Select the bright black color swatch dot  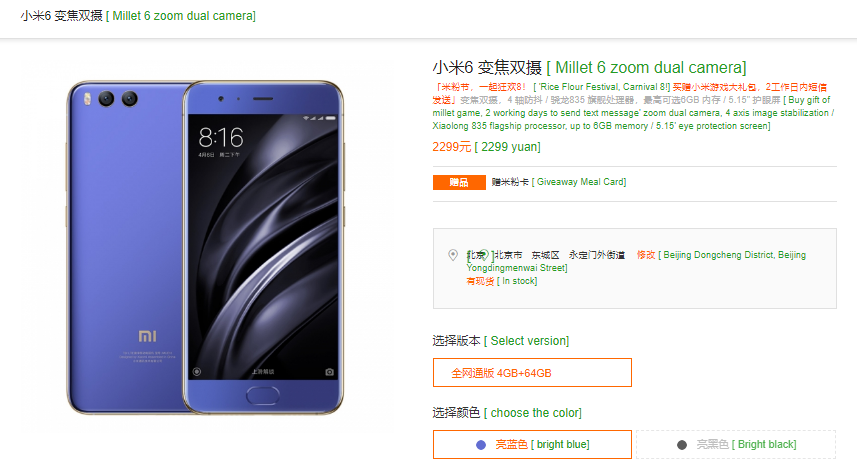point(682,445)
